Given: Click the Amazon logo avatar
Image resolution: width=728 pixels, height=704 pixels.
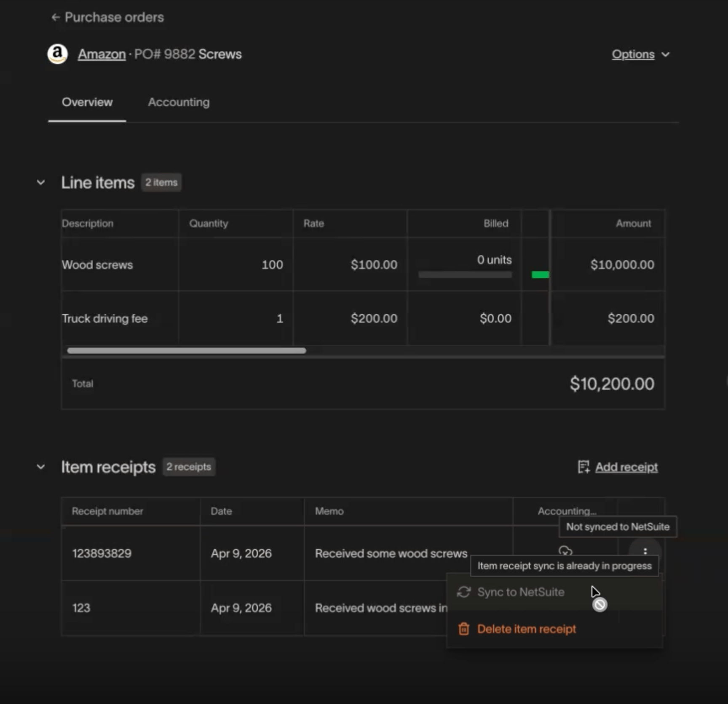Looking at the screenshot, I should tap(58, 54).
